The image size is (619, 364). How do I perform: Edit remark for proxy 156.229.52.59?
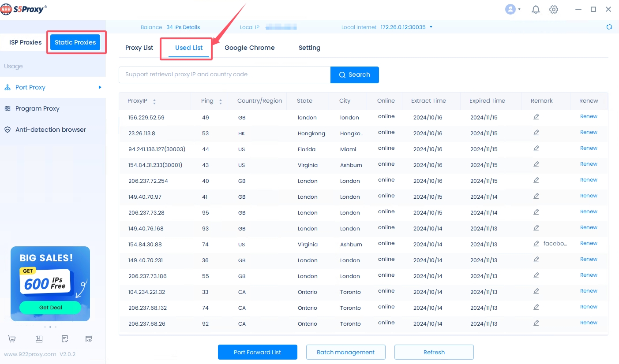click(536, 117)
